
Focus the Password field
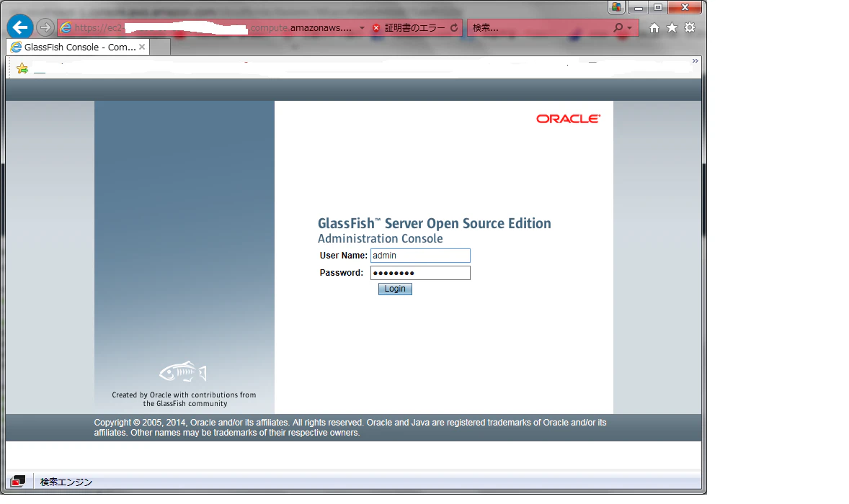click(420, 273)
